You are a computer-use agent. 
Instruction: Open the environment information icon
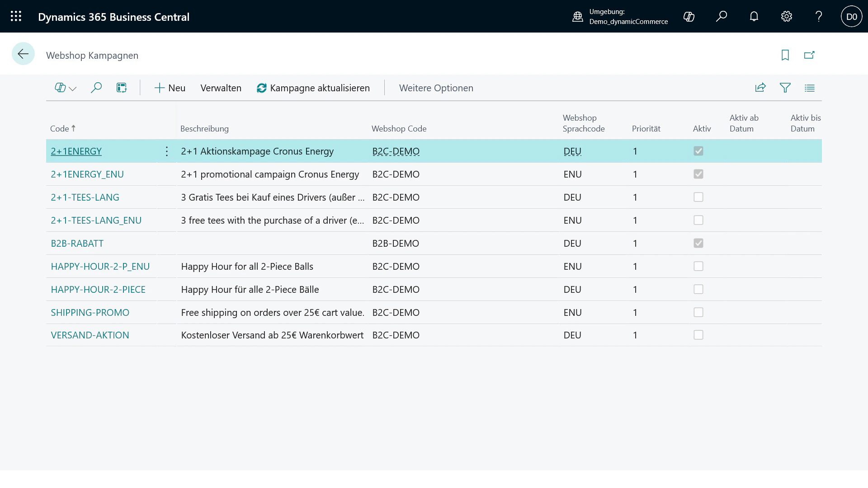click(577, 17)
